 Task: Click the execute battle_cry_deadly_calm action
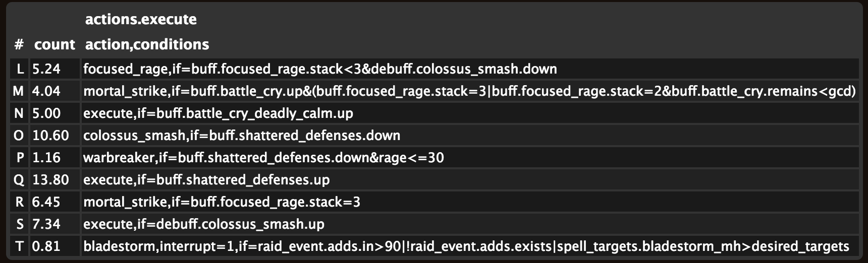pyautogui.click(x=218, y=113)
